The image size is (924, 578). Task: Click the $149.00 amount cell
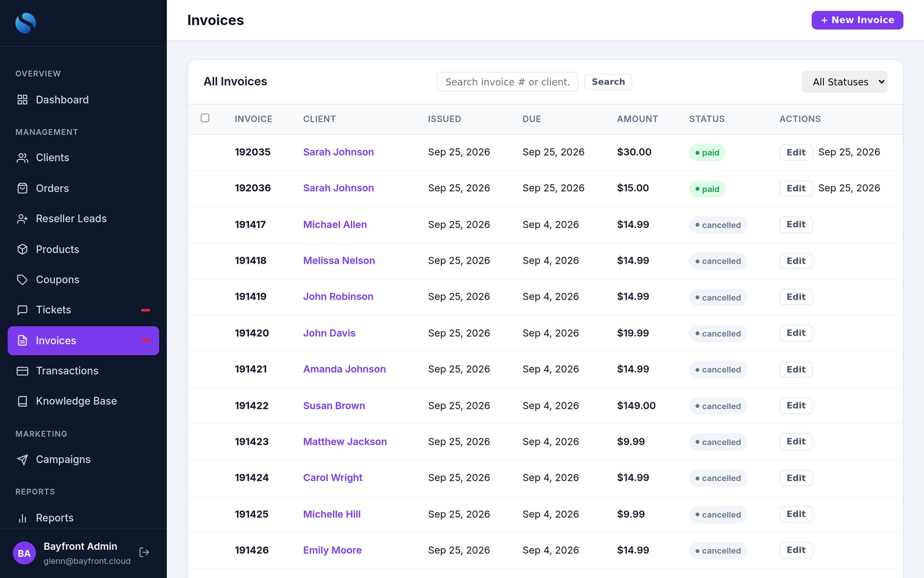pos(636,406)
